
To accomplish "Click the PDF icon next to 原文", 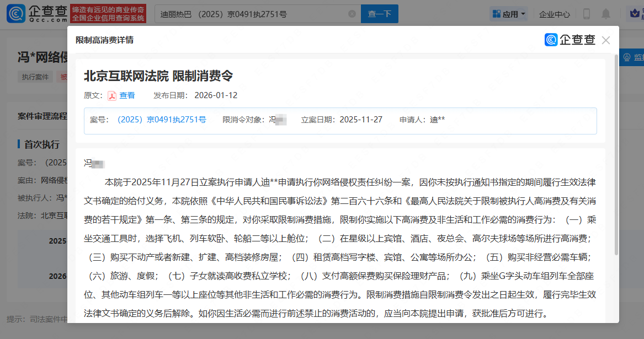I will click(111, 95).
